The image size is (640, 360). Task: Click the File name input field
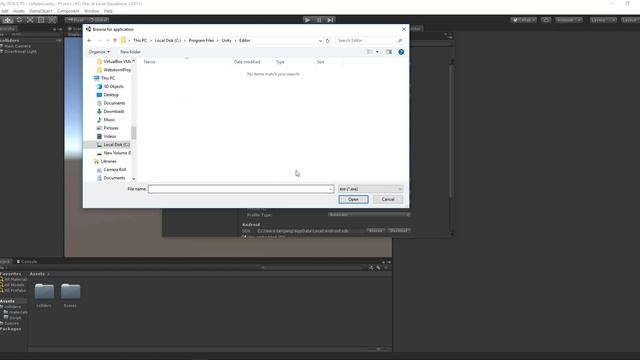click(x=239, y=189)
